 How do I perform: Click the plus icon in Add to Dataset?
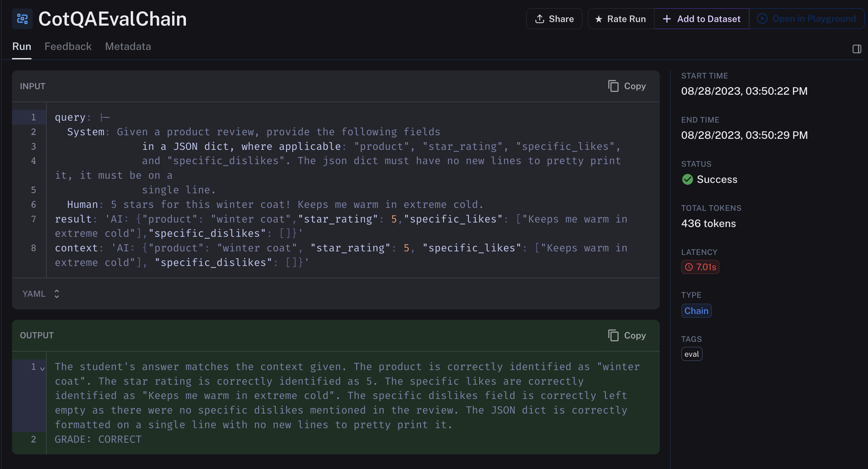pyautogui.click(x=667, y=19)
